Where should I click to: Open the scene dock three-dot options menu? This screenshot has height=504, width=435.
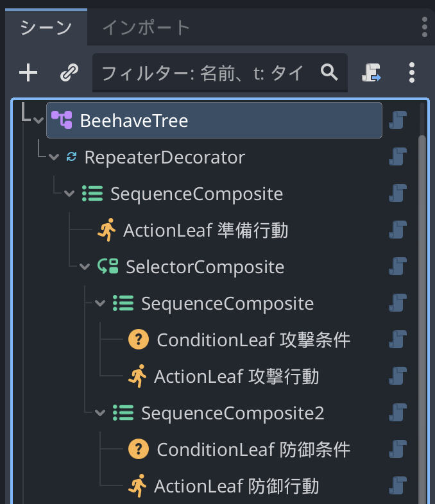click(412, 73)
